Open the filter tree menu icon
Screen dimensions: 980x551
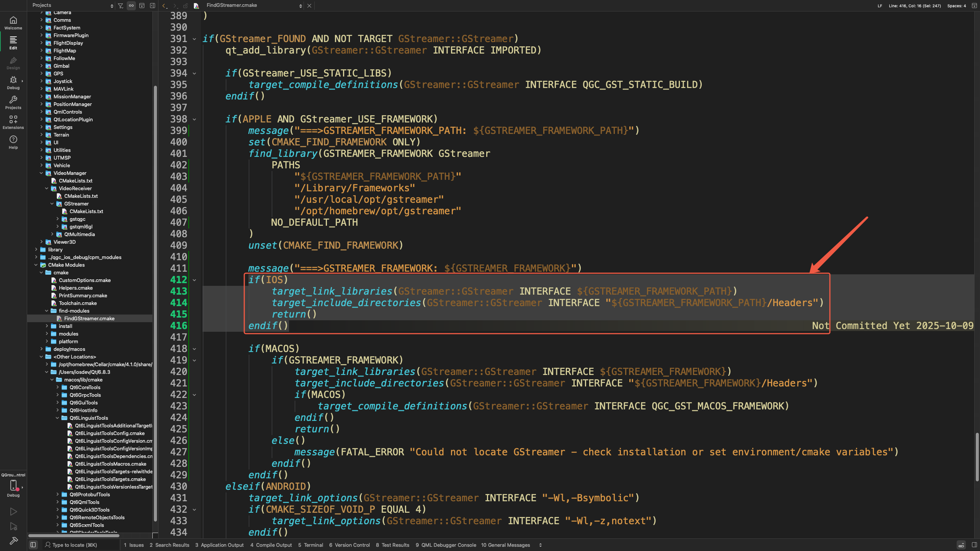pos(121,6)
